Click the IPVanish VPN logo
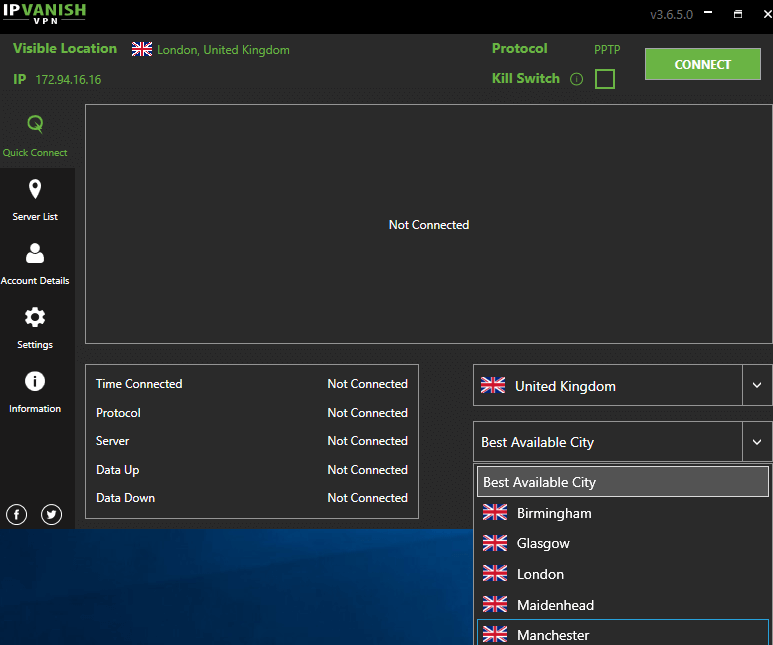Viewport: 773px width, 645px height. [45, 13]
